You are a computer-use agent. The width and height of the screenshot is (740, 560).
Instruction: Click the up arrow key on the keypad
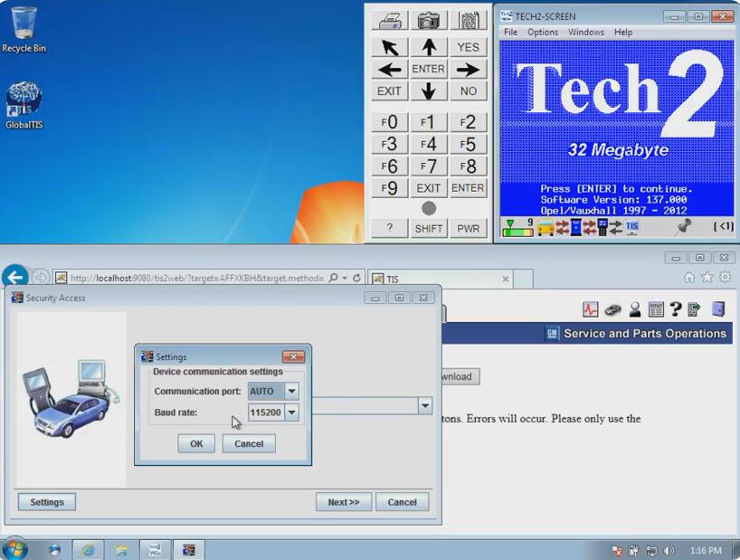tap(429, 48)
